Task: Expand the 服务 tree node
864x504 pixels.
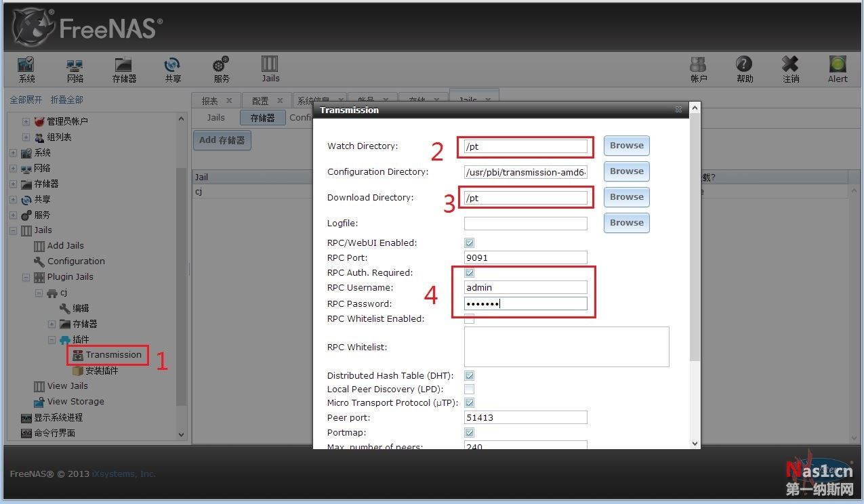Action: 14,215
